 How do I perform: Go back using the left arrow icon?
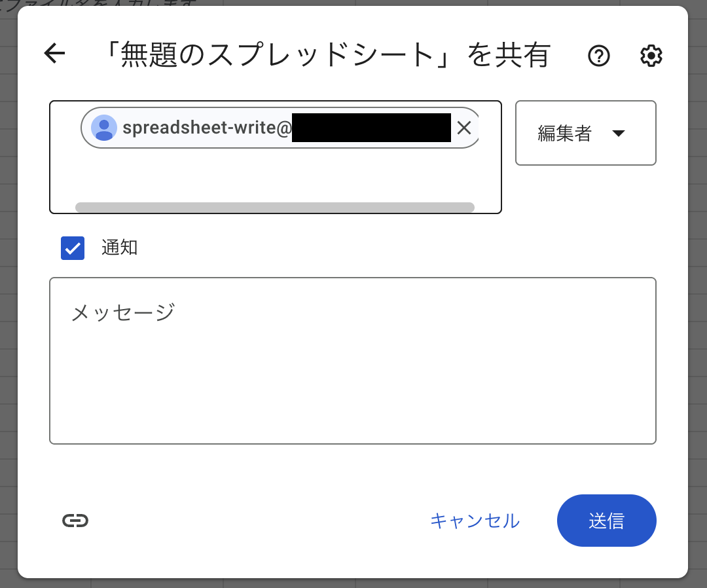55,54
